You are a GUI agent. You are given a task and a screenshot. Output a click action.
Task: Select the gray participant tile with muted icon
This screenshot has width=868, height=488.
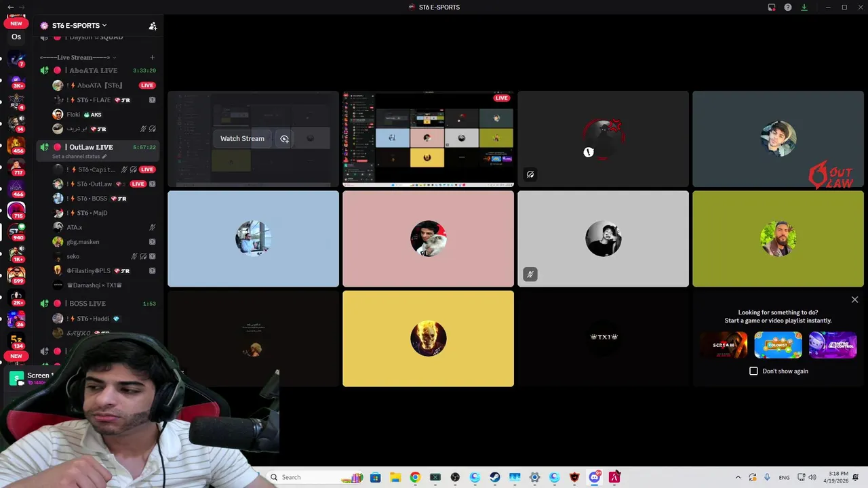(603, 239)
